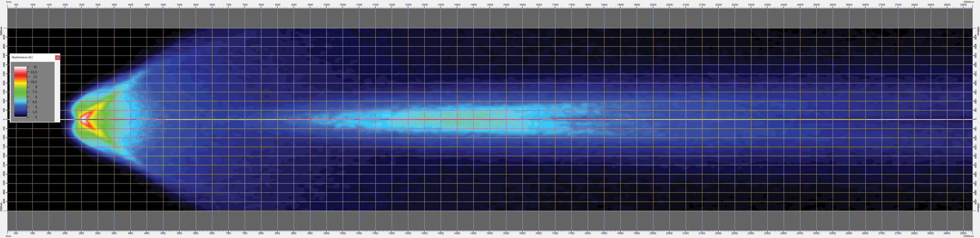Click the 25000 mark on the top ruler
The image size is (980, 238).
[816, 5]
